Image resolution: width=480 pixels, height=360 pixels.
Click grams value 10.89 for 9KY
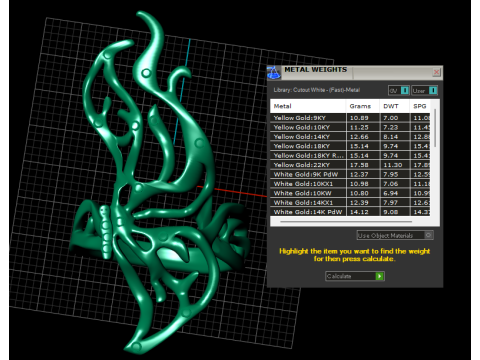click(359, 118)
